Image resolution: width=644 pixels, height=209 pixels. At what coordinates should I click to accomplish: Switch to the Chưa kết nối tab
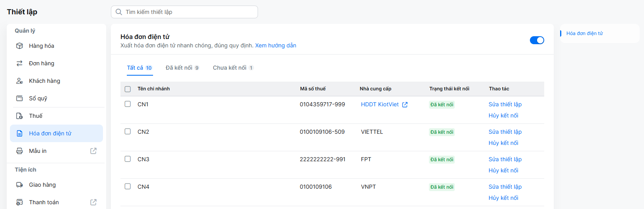tap(233, 68)
